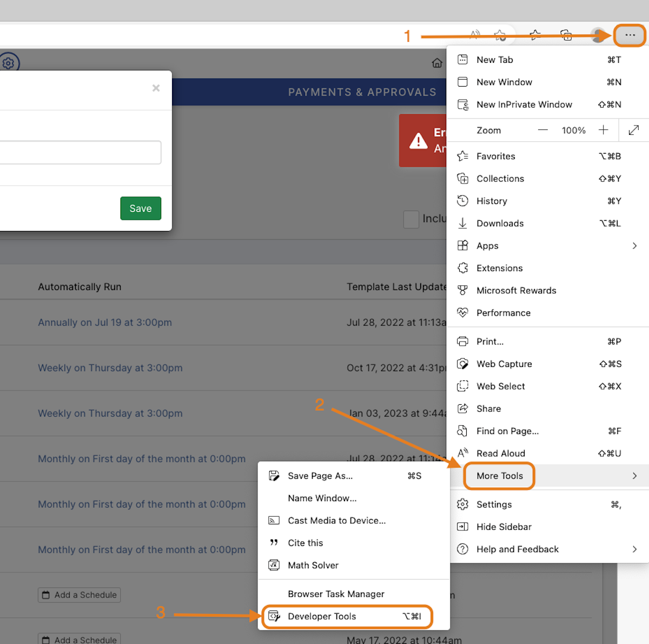Toggle the Inclu... checkbox on the page
The width and height of the screenshot is (649, 644).
coord(411,219)
